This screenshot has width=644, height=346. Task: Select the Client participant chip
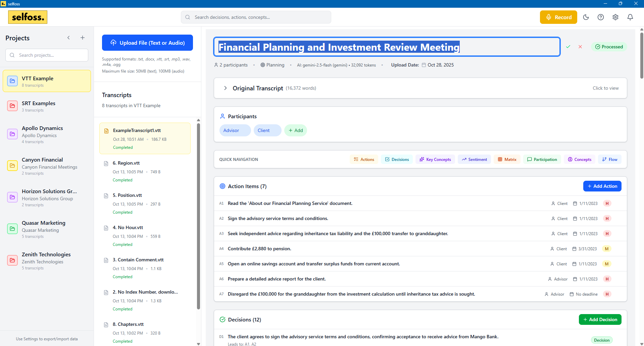point(267,130)
